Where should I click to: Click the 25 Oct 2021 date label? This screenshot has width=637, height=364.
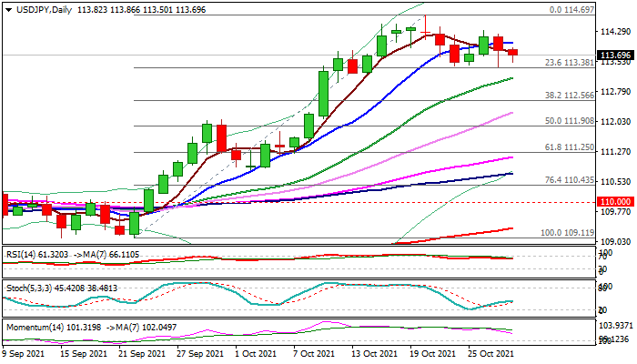tap(491, 353)
